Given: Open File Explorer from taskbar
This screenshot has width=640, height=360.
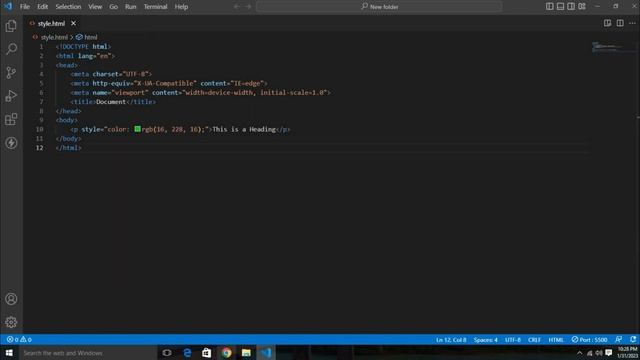Looking at the screenshot, I should click(246, 353).
